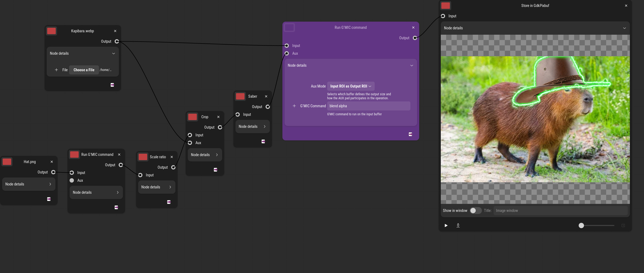Click the purple arrow icon on Crop node
The height and width of the screenshot is (273, 644).
click(x=215, y=170)
